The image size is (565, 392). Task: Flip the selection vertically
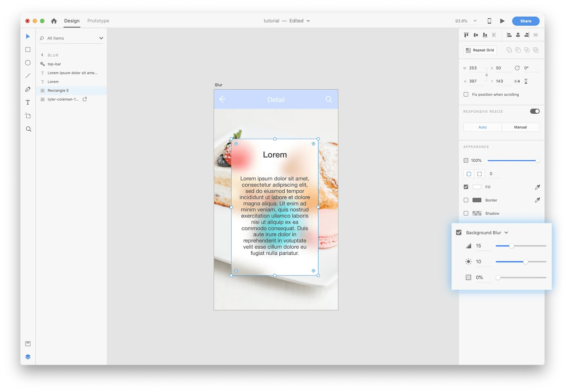point(526,81)
